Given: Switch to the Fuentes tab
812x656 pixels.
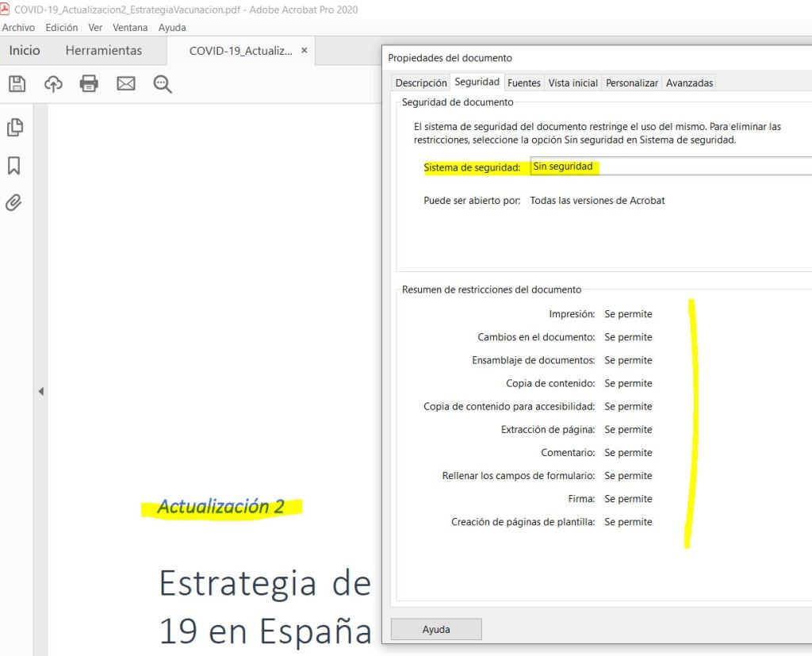Looking at the screenshot, I should click(524, 82).
